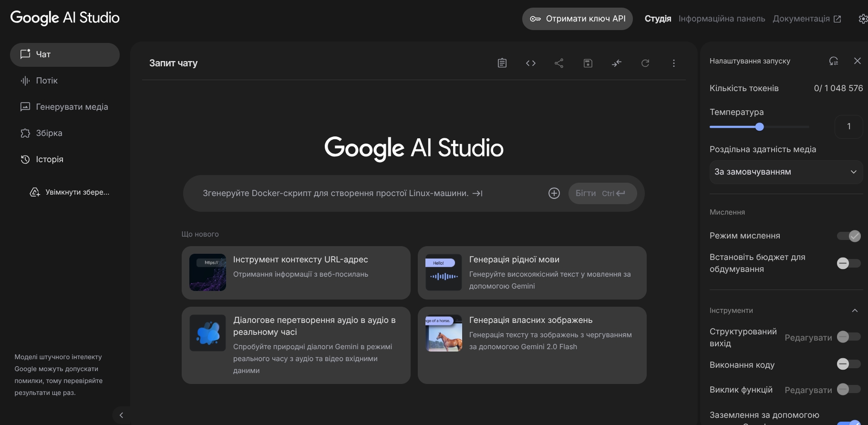Click the share prompt icon

559,63
